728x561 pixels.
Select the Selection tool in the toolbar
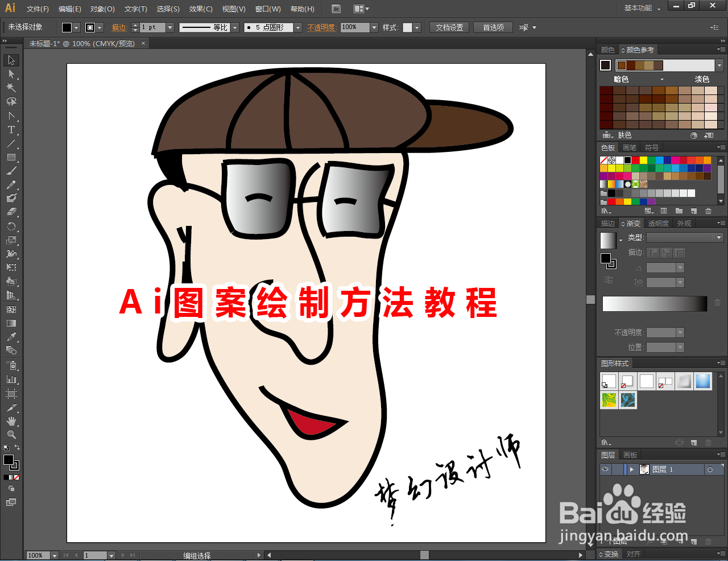point(11,59)
